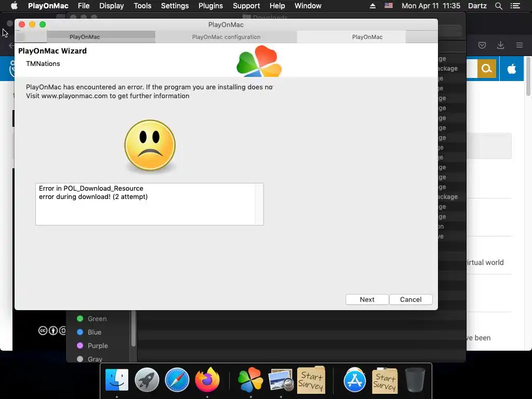
Task: Select the first PlayOnMac window tab
Action: (85, 37)
